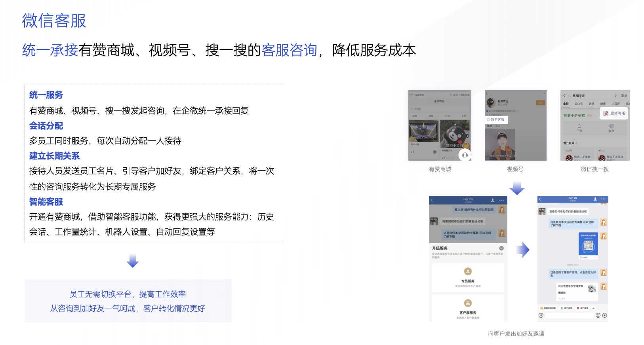The height and width of the screenshot is (345, 644).
Task: Tap the 客户群服务 group icon
Action: point(468,303)
